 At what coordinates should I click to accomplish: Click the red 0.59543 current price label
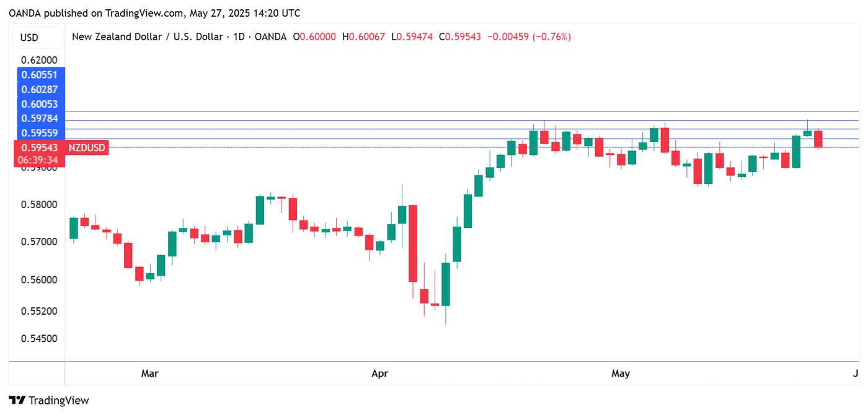click(x=39, y=147)
